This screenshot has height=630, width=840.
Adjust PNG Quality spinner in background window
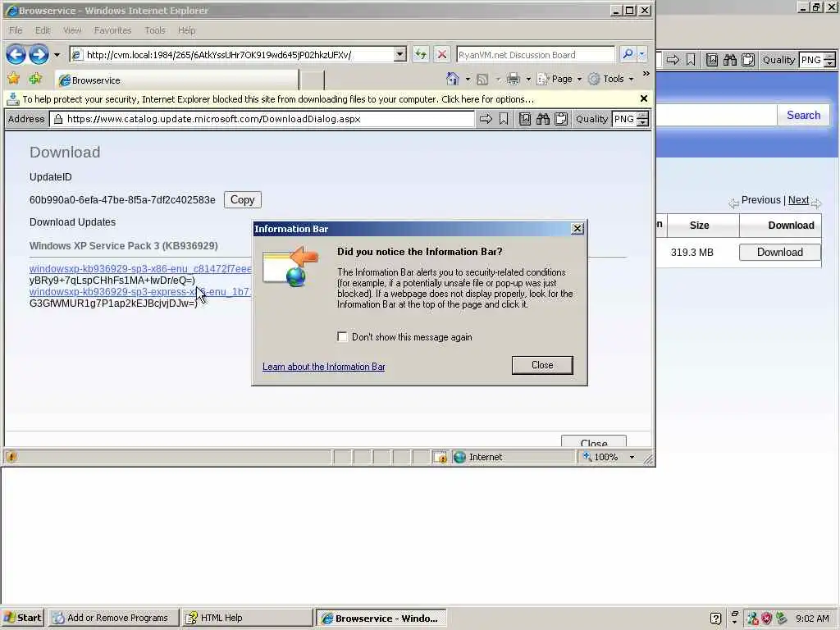[829, 60]
